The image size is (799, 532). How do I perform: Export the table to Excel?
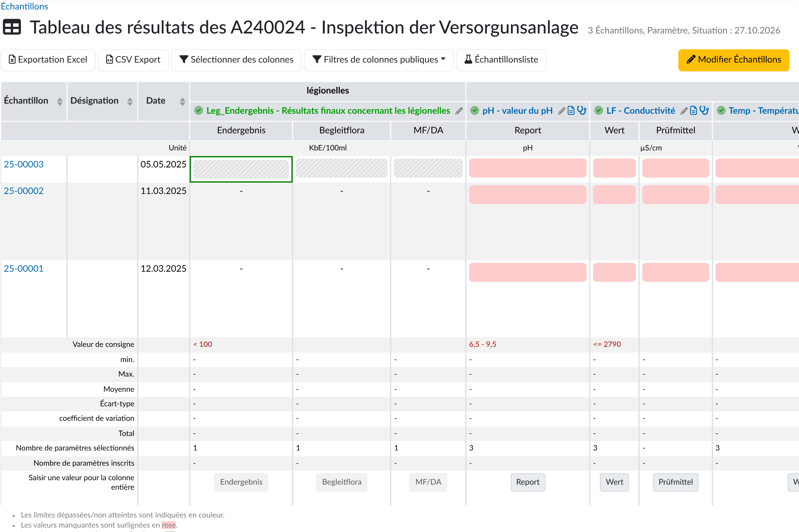(48, 60)
